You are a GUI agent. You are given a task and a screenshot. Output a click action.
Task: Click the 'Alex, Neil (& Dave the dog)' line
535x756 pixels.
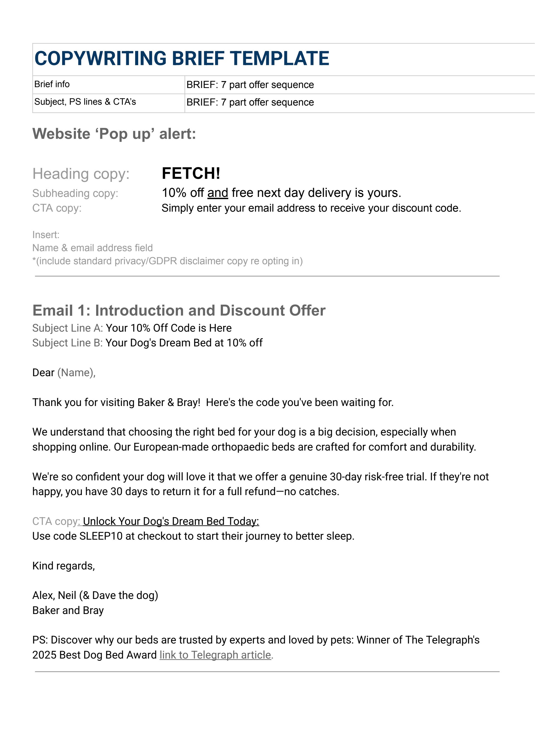click(x=95, y=595)
